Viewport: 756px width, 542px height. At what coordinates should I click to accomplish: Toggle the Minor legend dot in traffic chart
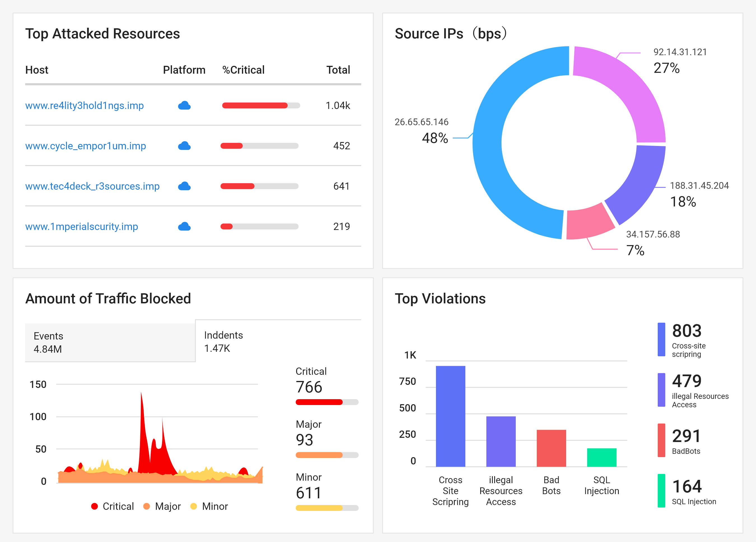point(193,506)
